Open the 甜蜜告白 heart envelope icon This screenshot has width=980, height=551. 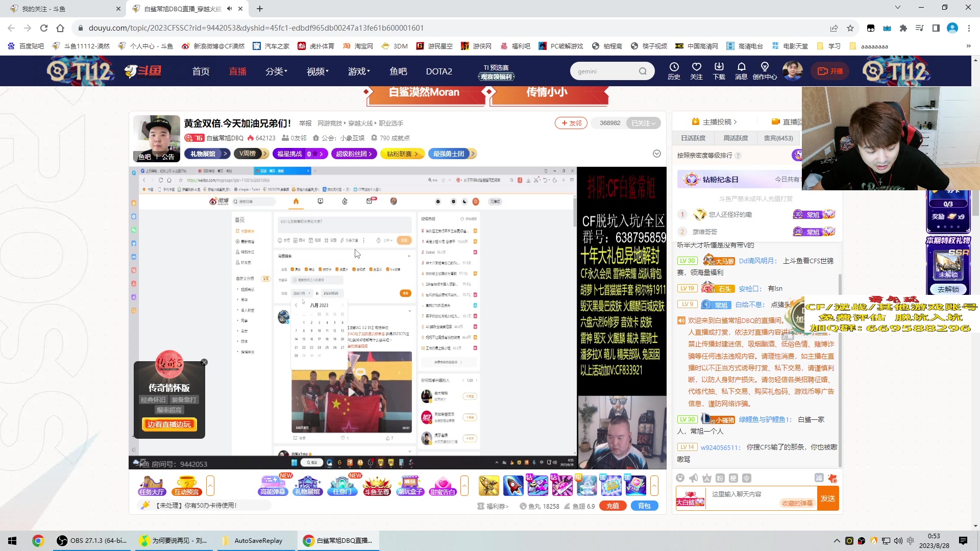(x=443, y=486)
